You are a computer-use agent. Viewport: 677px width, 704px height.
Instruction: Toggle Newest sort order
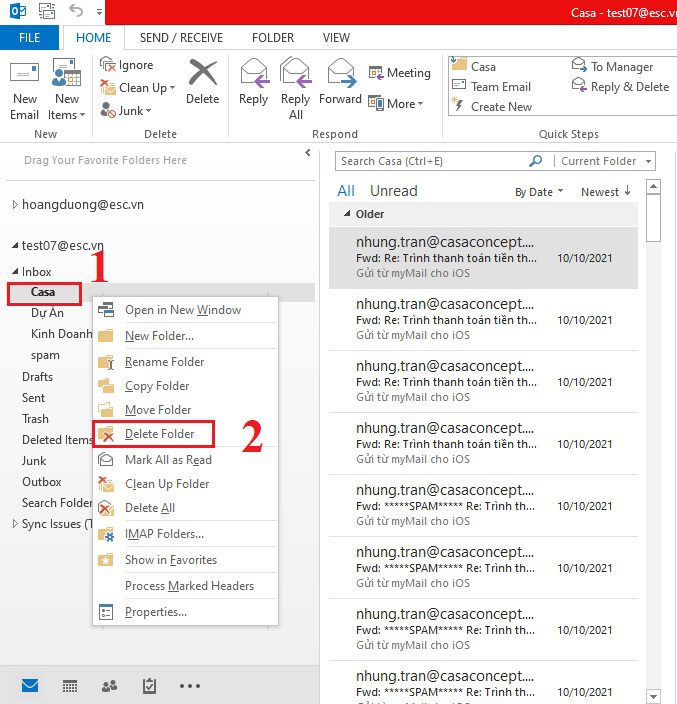(x=606, y=192)
